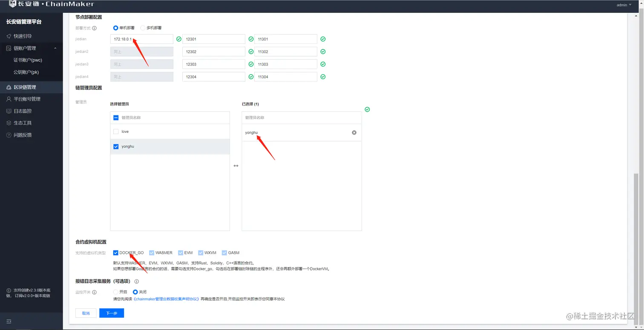This screenshot has height=330, width=644.
Task: Check the love administrator checkbox
Action: 116,132
